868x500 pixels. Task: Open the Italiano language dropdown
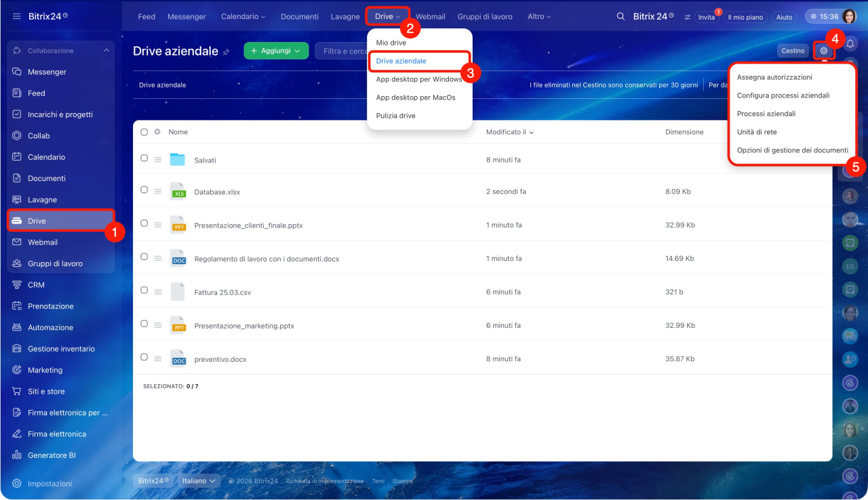(199, 480)
